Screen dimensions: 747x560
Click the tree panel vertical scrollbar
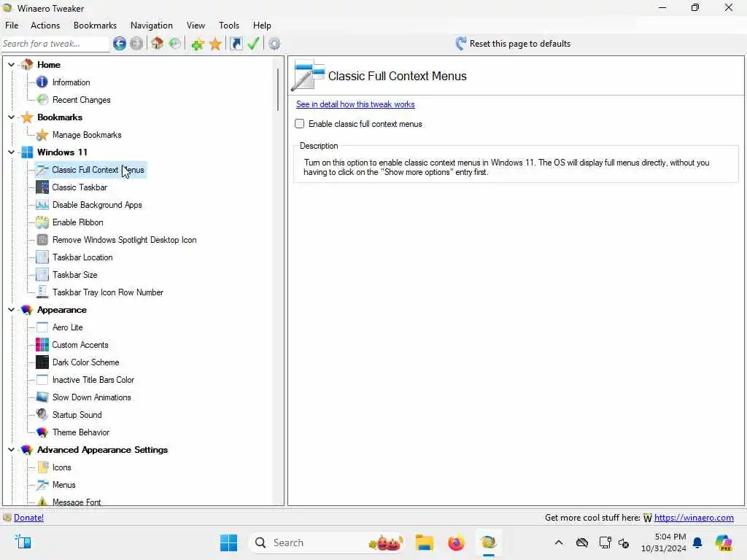(278, 90)
